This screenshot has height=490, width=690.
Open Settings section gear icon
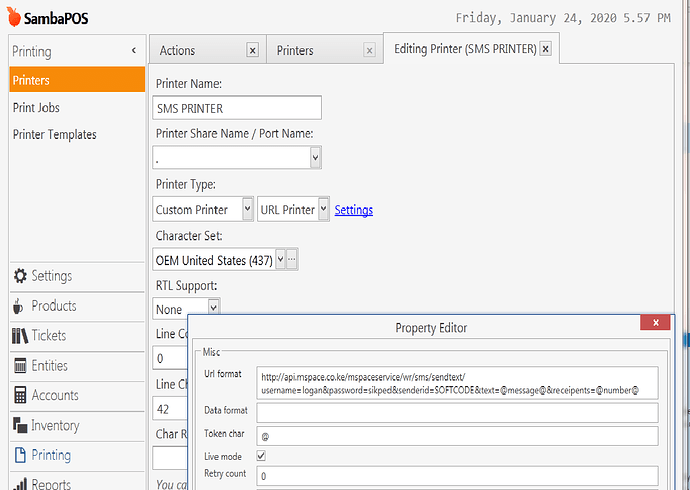coord(20,276)
